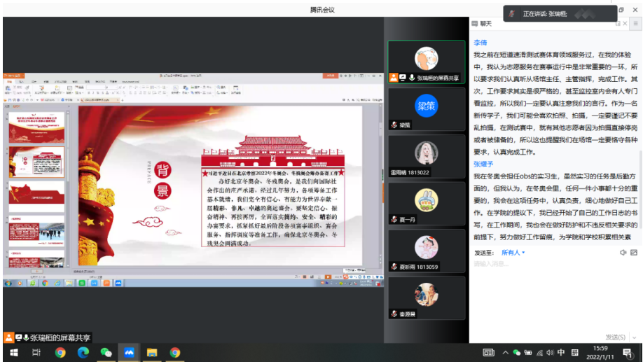
Task: Click the 景 red circle on slide
Action: (x=163, y=190)
